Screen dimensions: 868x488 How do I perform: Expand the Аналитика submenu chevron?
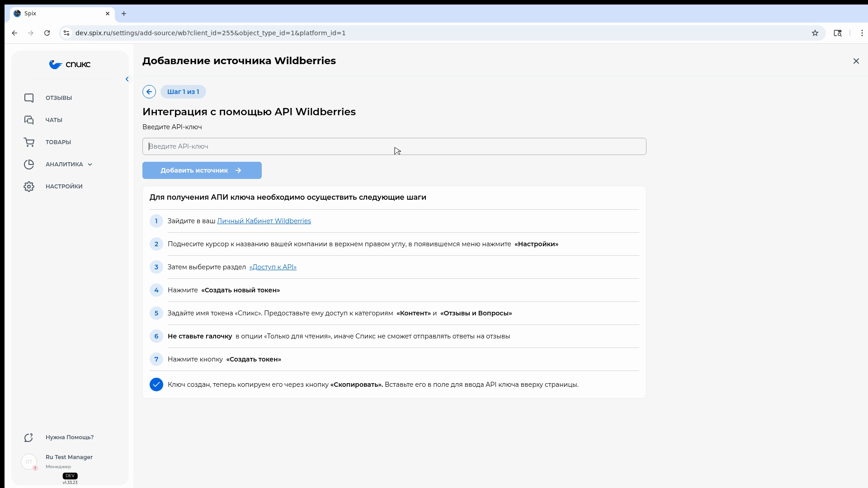pos(90,164)
